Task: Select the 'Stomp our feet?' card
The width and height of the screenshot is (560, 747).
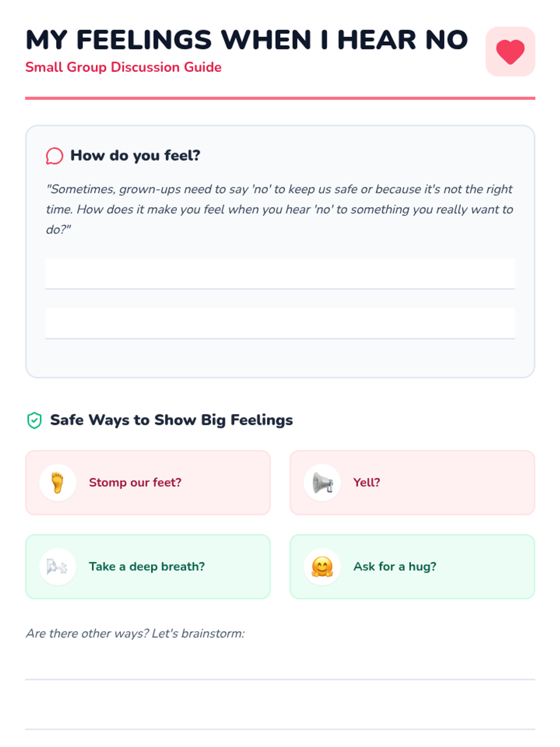Action: 148,483
